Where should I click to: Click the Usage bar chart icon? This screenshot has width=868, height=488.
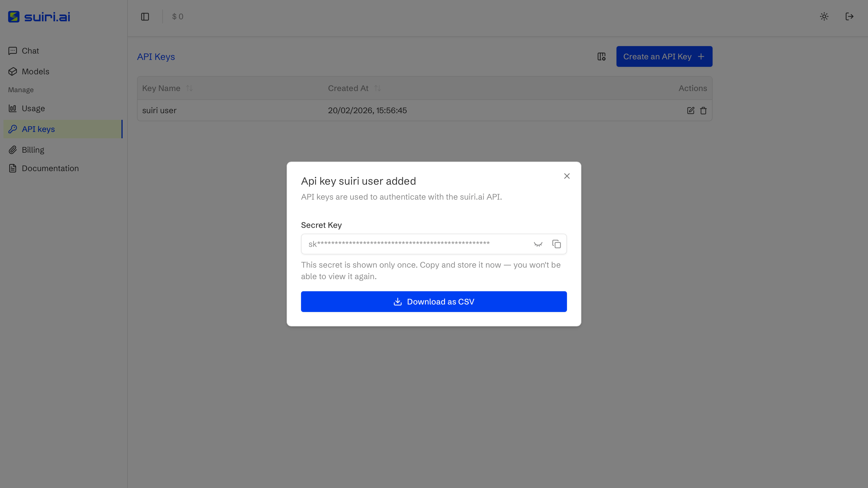click(x=12, y=109)
